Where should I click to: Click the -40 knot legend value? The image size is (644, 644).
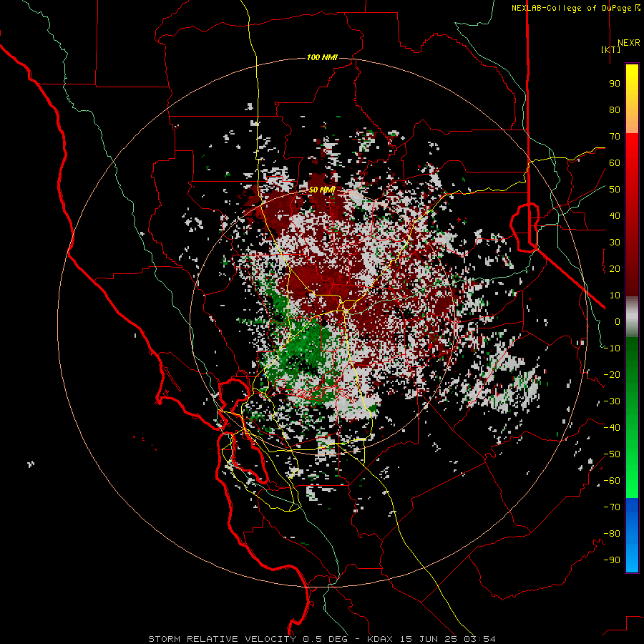pyautogui.click(x=612, y=428)
